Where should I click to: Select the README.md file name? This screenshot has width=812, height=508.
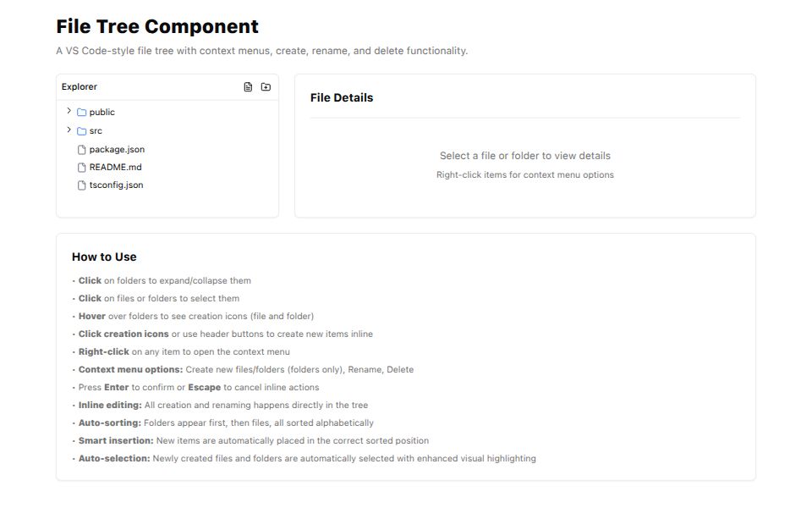[115, 168]
